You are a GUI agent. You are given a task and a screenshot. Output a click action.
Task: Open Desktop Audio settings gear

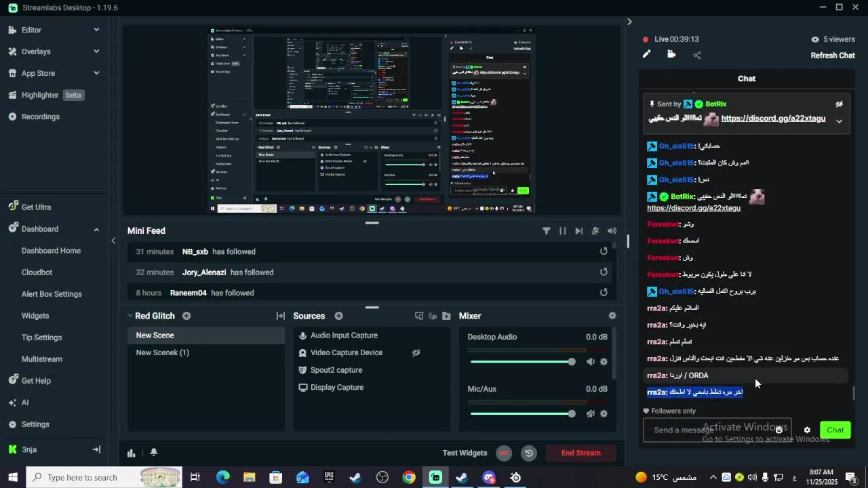point(604,362)
